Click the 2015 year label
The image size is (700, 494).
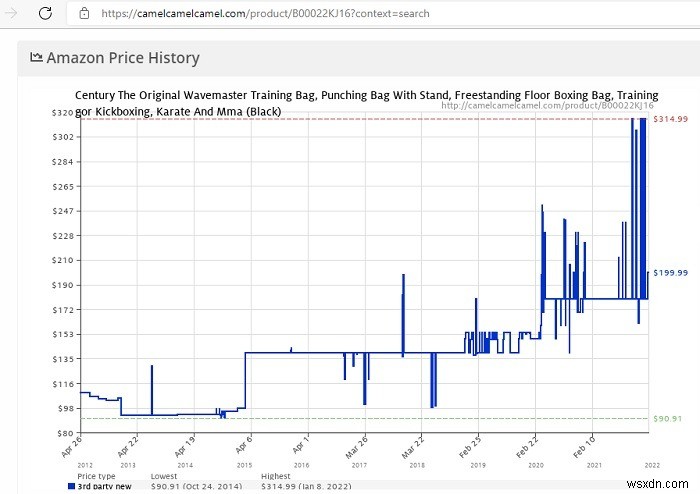pyautogui.click(x=244, y=465)
